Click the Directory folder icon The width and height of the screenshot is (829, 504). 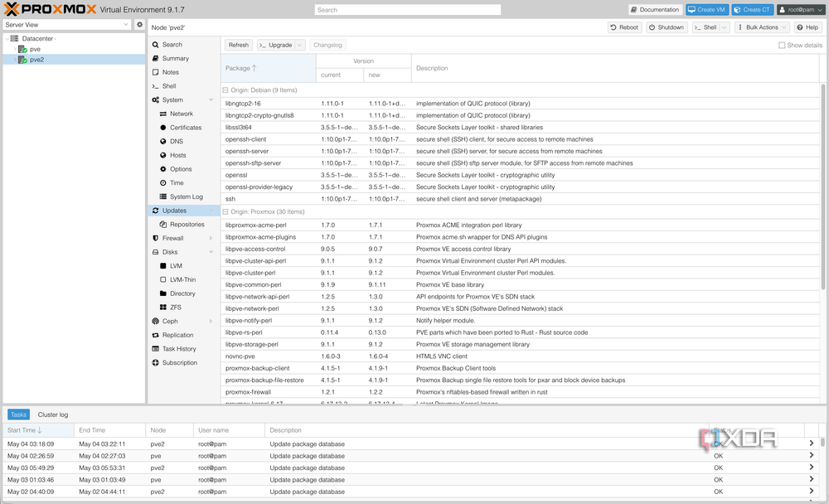[x=162, y=293]
